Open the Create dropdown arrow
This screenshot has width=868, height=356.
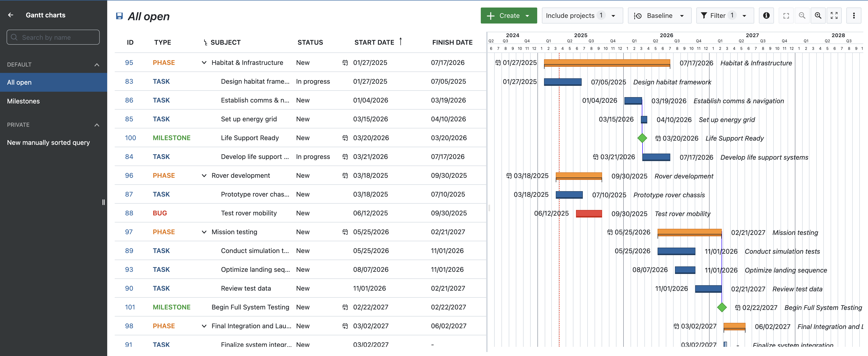click(x=527, y=16)
